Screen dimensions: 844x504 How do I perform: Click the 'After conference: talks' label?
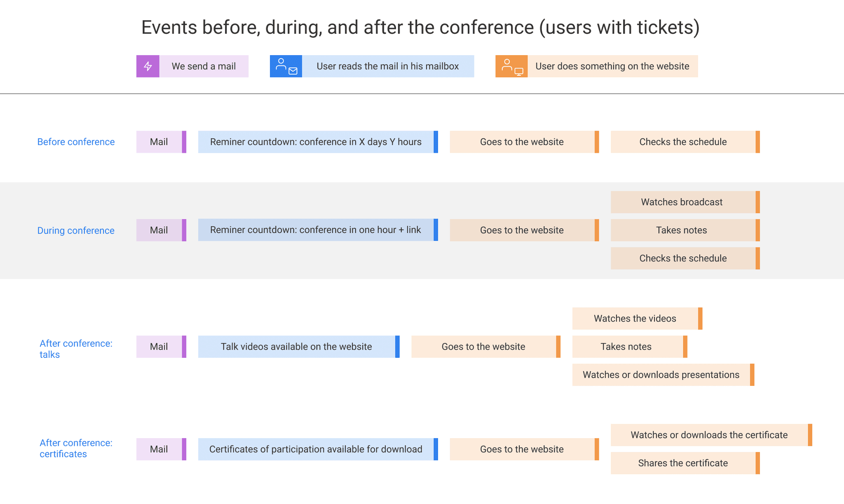click(76, 349)
